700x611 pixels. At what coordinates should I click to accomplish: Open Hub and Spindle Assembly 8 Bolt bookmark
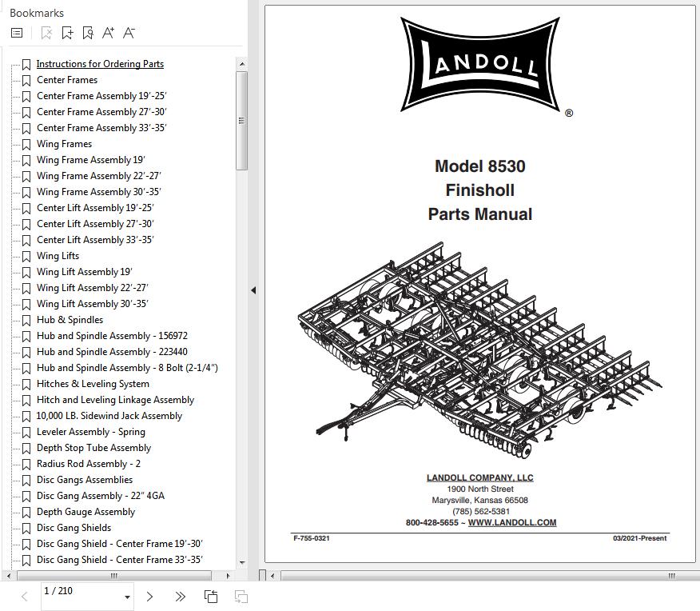tap(127, 368)
